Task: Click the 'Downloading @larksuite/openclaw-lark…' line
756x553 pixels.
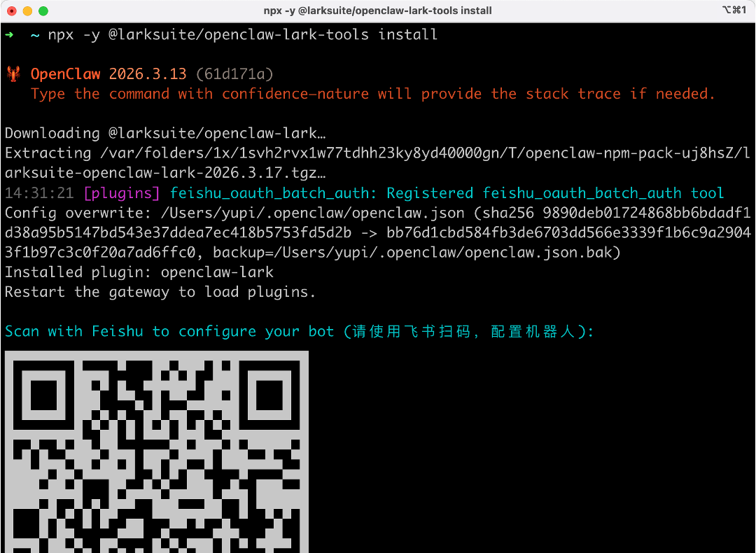Action: pyautogui.click(x=165, y=133)
